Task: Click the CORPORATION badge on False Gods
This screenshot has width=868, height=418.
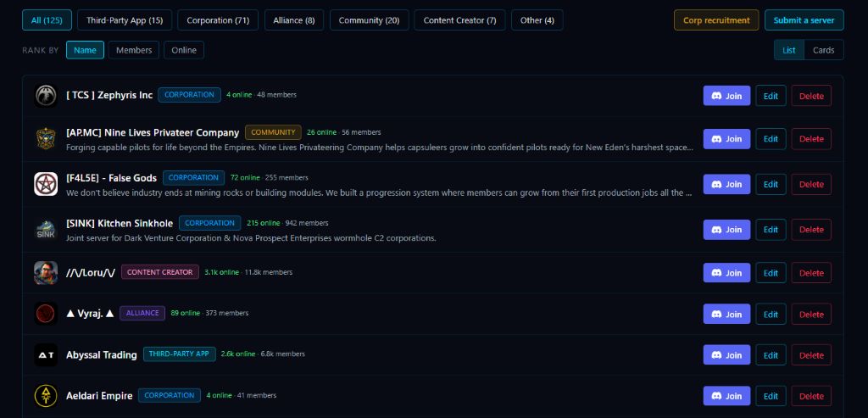Action: 194,178
